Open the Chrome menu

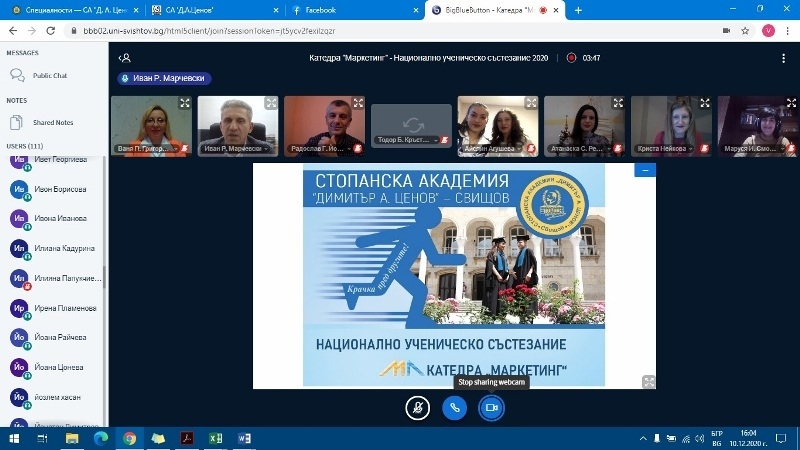[x=788, y=31]
